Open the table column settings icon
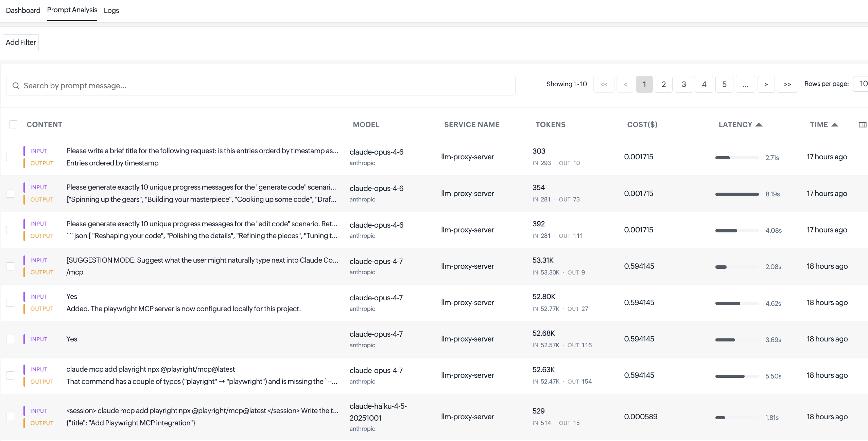Viewport: 868px width, 441px height. point(863,125)
